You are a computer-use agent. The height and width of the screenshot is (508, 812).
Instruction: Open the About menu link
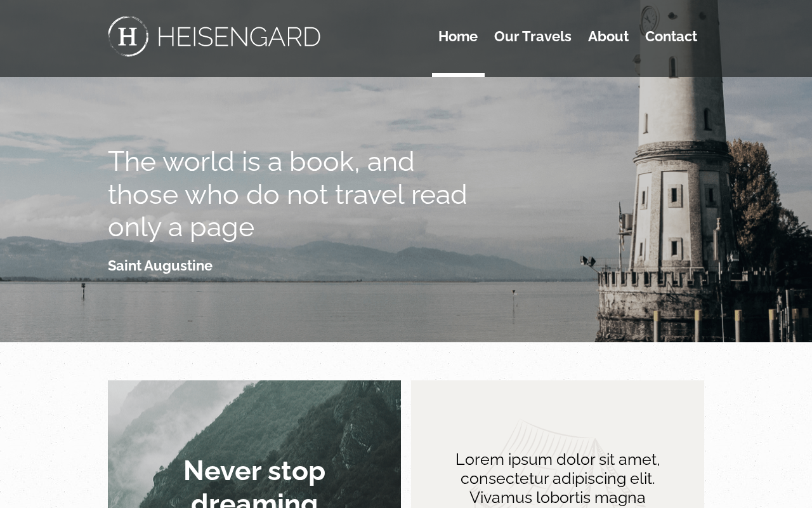click(608, 36)
